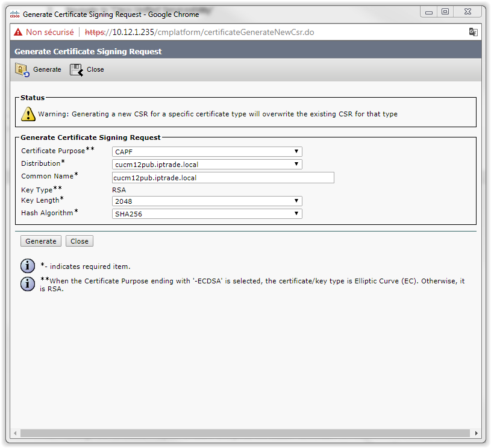Image resolution: width=491 pixels, height=448 pixels.
Task: Close the Chrome window
Action: (468, 12)
